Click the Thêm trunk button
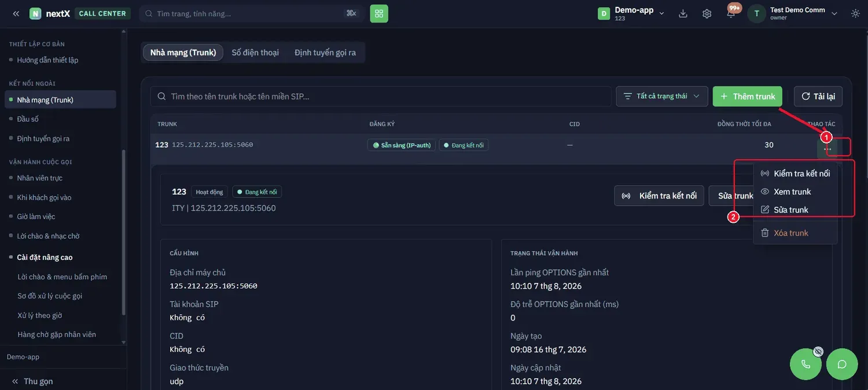Screen dimensions: 868x390 point(748,96)
